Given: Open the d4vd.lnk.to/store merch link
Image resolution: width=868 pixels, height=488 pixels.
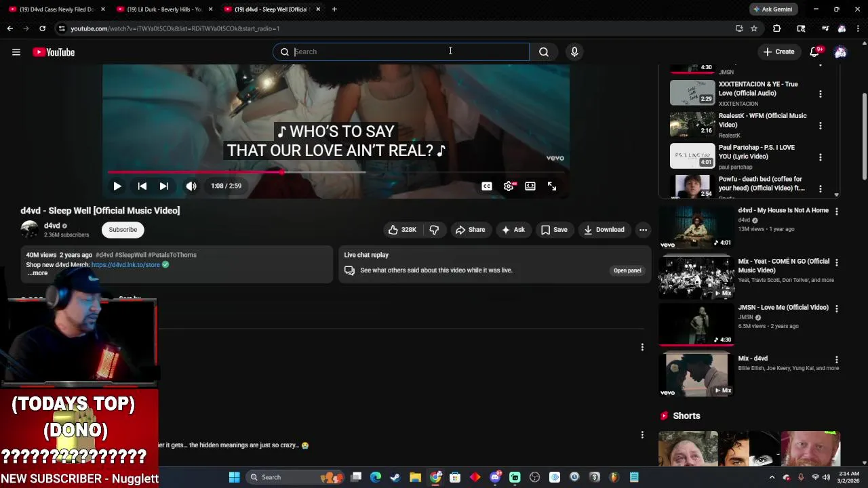Looking at the screenshot, I should pyautogui.click(x=125, y=265).
